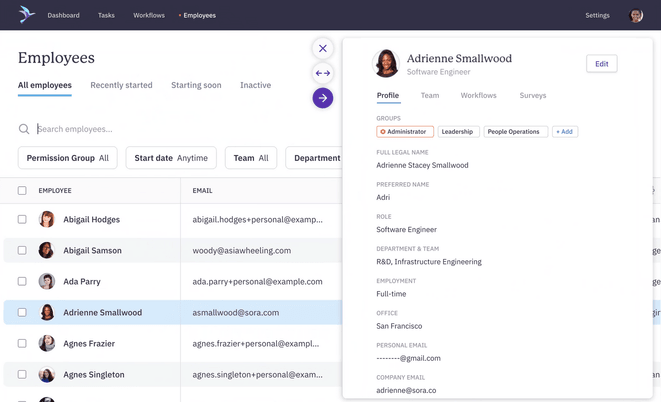Check the box for Abigail Samson

22,250
